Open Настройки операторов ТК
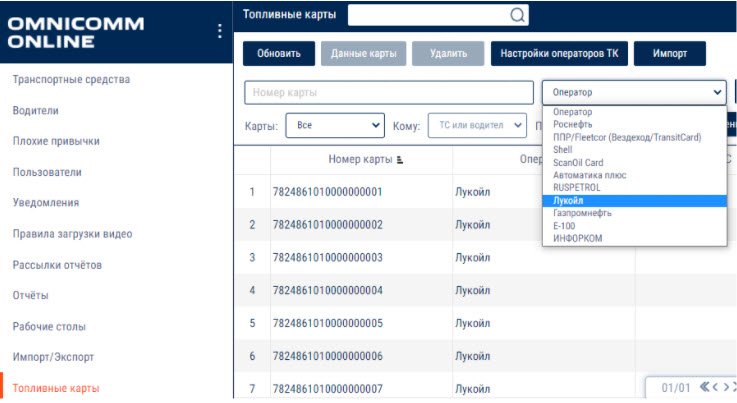Viewport: 737px width, 403px height. (x=559, y=54)
